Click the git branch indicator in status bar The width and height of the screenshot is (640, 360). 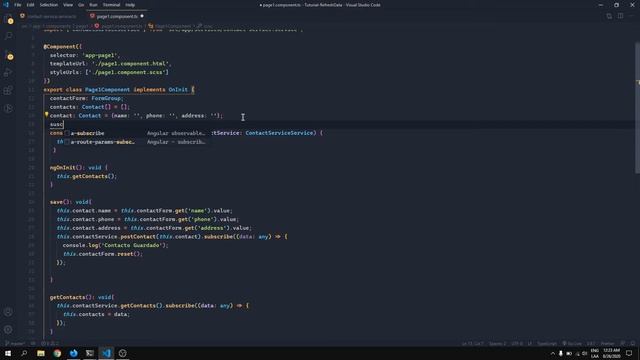pos(15,343)
